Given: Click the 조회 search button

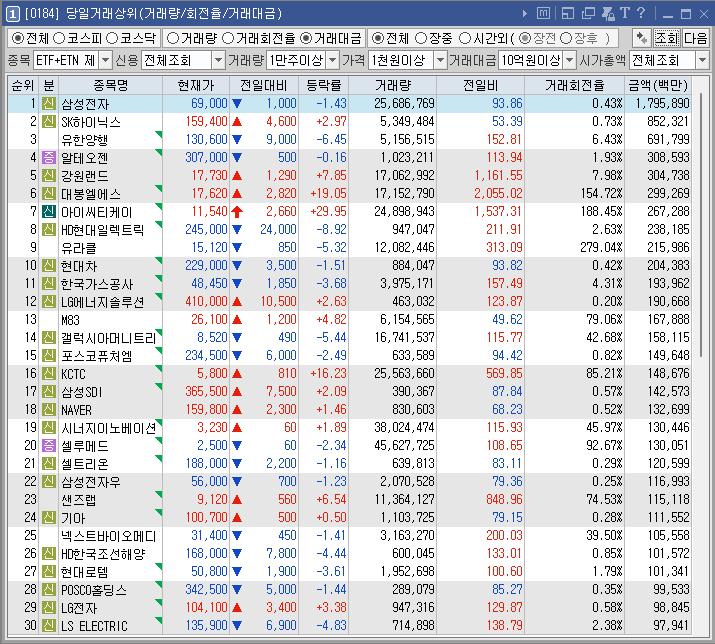Looking at the screenshot, I should point(667,38).
